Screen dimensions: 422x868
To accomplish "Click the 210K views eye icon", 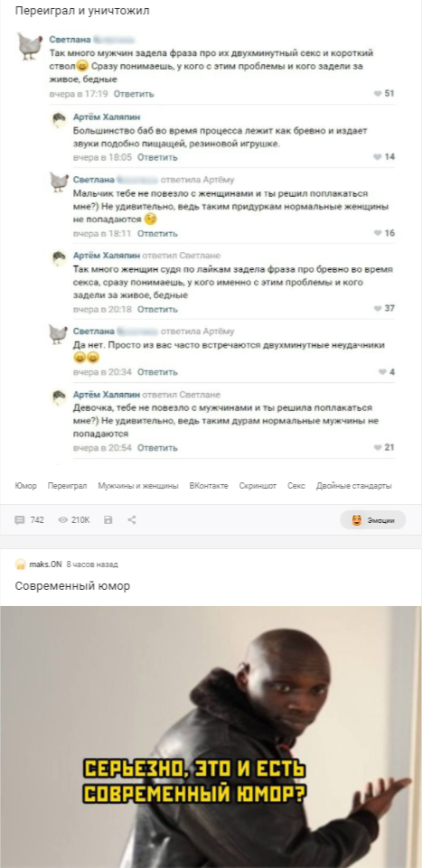I will 63,519.
